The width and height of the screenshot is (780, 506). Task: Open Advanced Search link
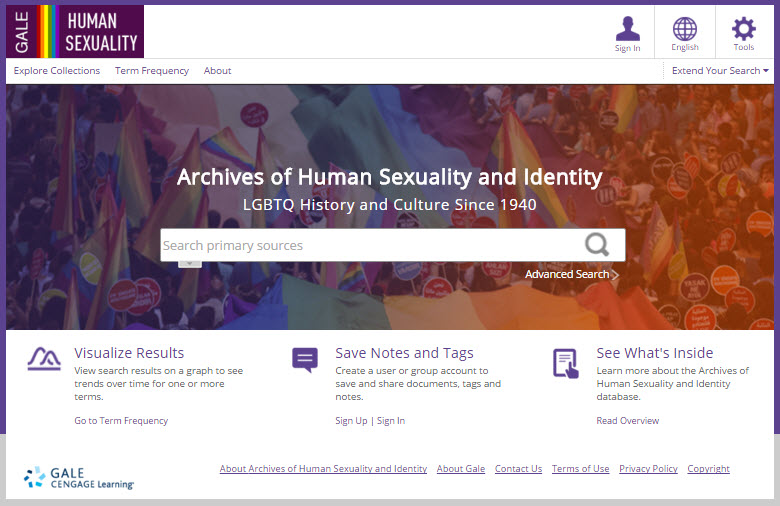click(572, 274)
